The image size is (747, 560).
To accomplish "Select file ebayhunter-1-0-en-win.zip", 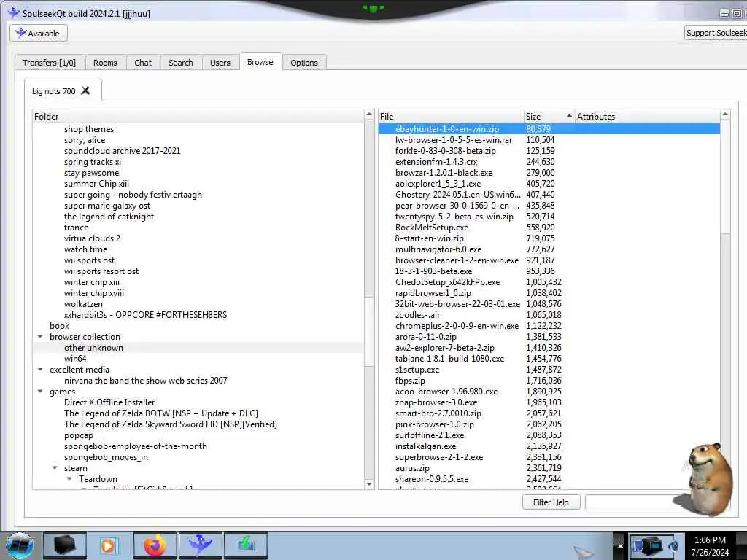I will [x=447, y=128].
